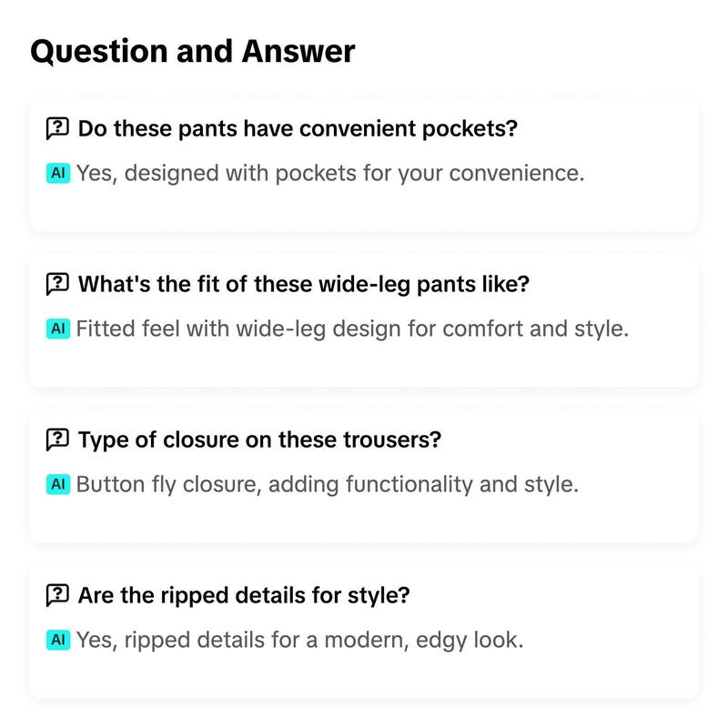728x728 pixels.
Task: Open question 'Are the ripped details for style?'
Action: pos(244,595)
